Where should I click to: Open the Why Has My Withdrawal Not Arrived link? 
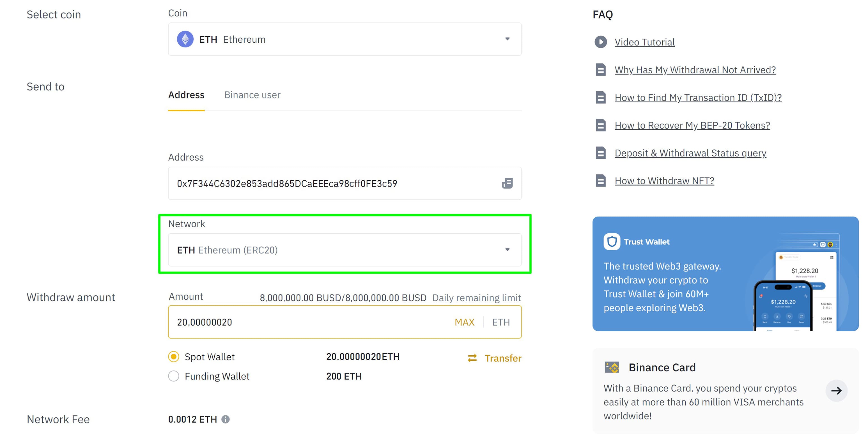[695, 69]
